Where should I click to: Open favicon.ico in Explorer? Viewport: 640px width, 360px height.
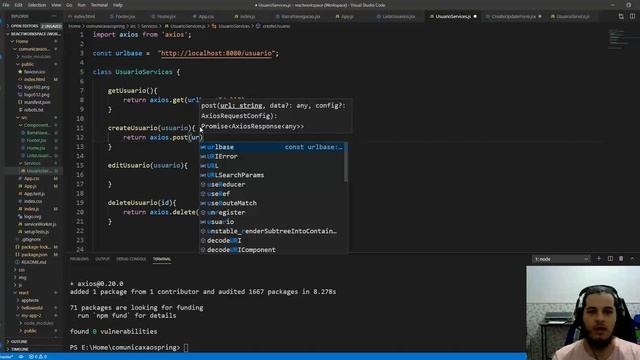(34, 72)
